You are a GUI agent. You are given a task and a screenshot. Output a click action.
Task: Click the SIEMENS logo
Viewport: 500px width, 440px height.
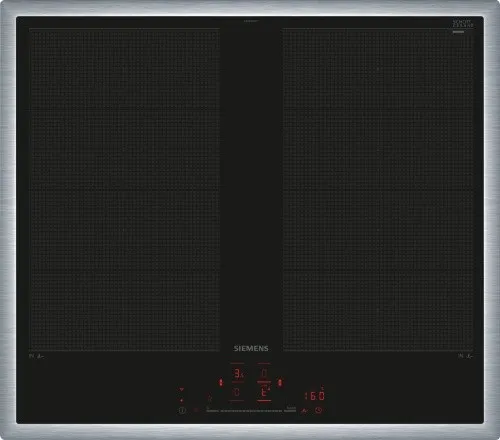click(x=251, y=348)
